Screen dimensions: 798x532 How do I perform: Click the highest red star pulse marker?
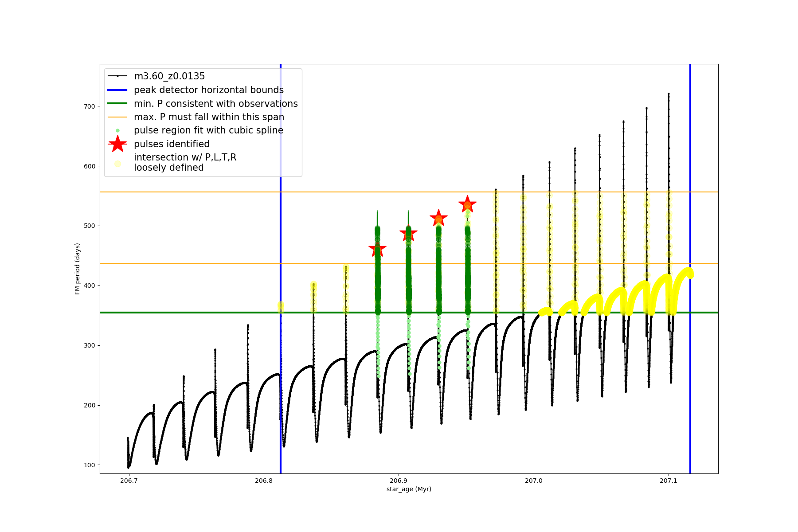[x=467, y=204]
